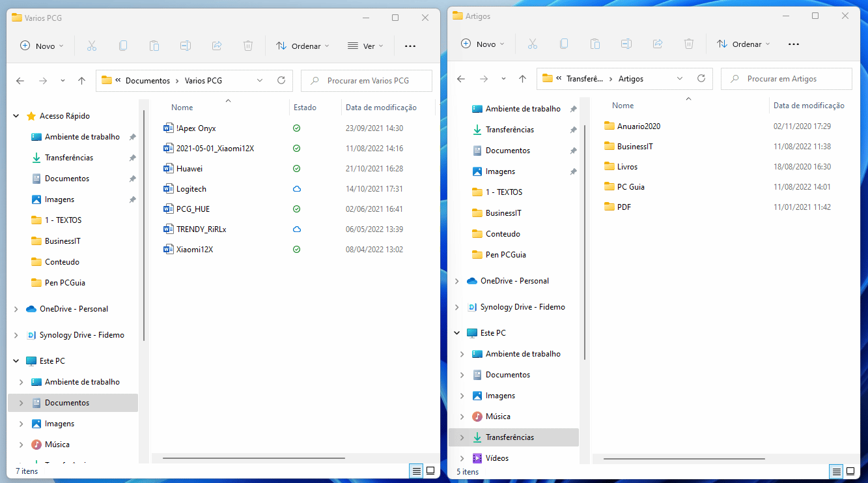868x483 pixels.
Task: Click Documentos breadcrumb in Varios PCG address bar
Action: tap(148, 81)
